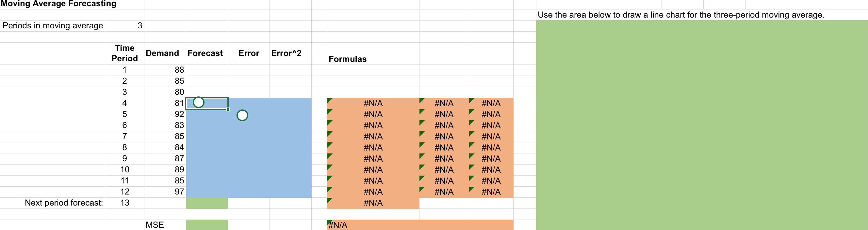Select the Demand value 92 for period 5
Screen dimensions: 868x230
pyautogui.click(x=165, y=114)
